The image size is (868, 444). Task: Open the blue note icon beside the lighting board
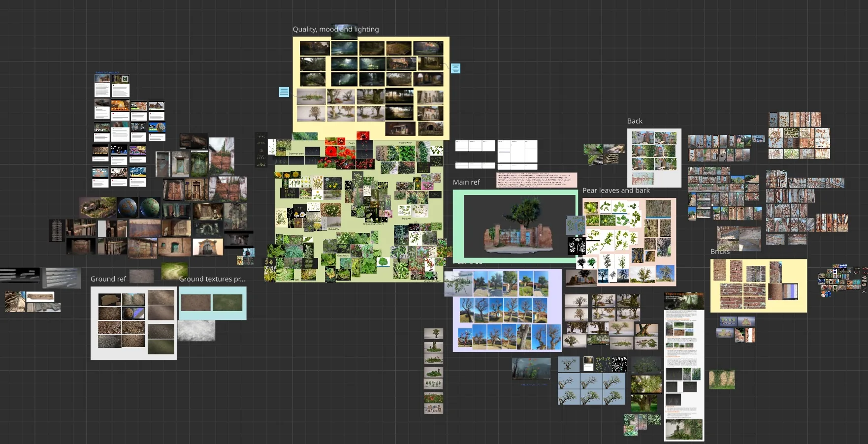click(456, 68)
